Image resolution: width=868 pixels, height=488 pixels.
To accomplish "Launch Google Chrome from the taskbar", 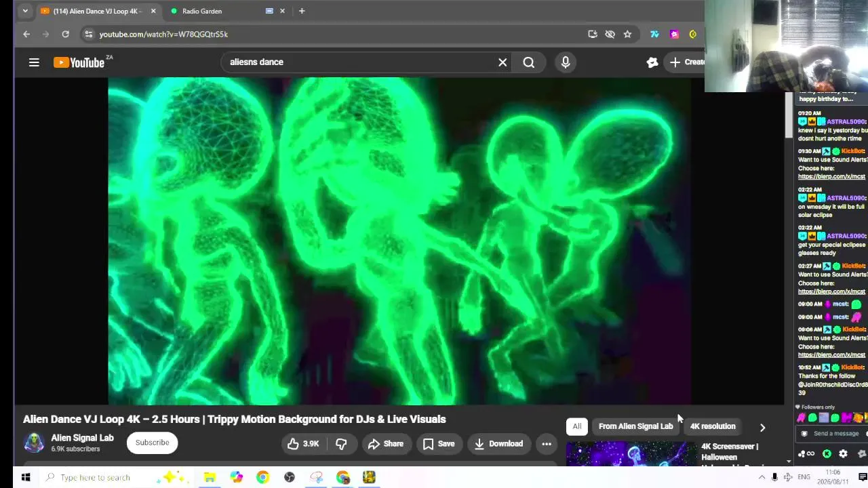I will coord(262,478).
